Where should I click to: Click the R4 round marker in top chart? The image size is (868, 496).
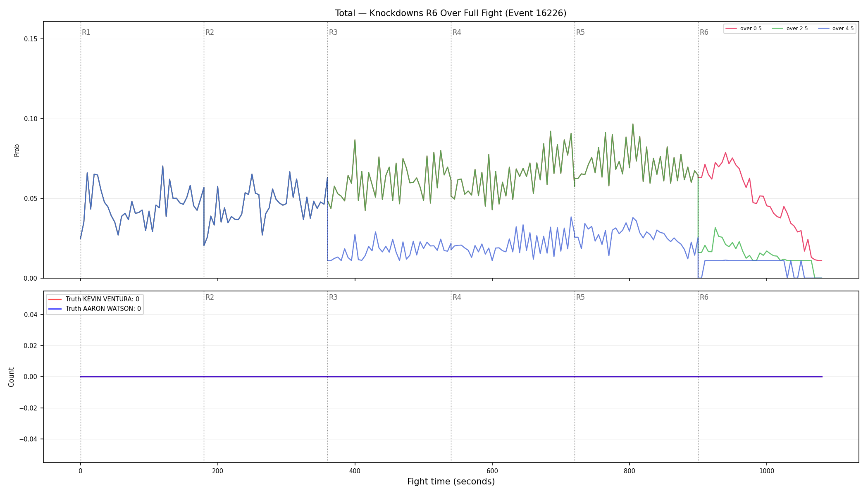point(457,32)
